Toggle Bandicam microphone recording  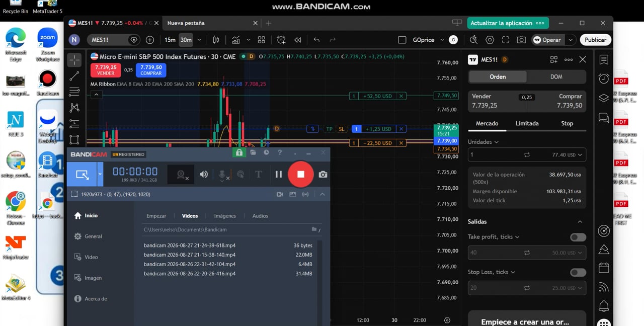pos(222,175)
